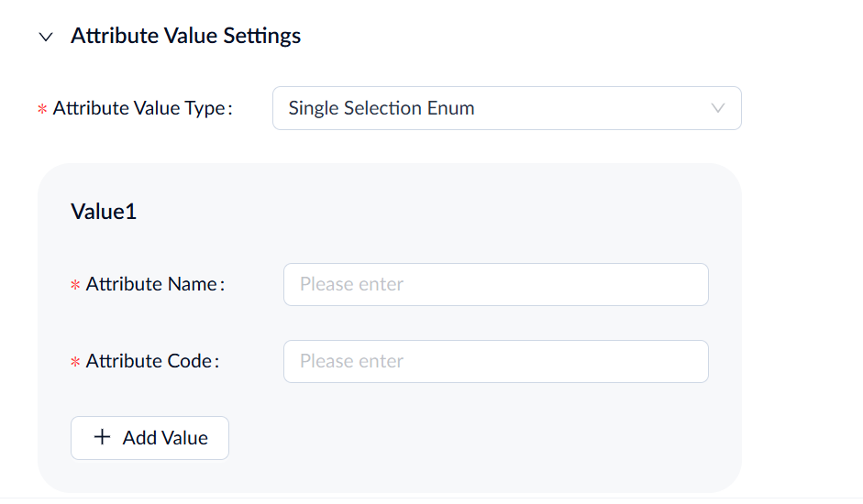Click the Add Value button label text
Screen dimensions: 863x504
(165, 438)
